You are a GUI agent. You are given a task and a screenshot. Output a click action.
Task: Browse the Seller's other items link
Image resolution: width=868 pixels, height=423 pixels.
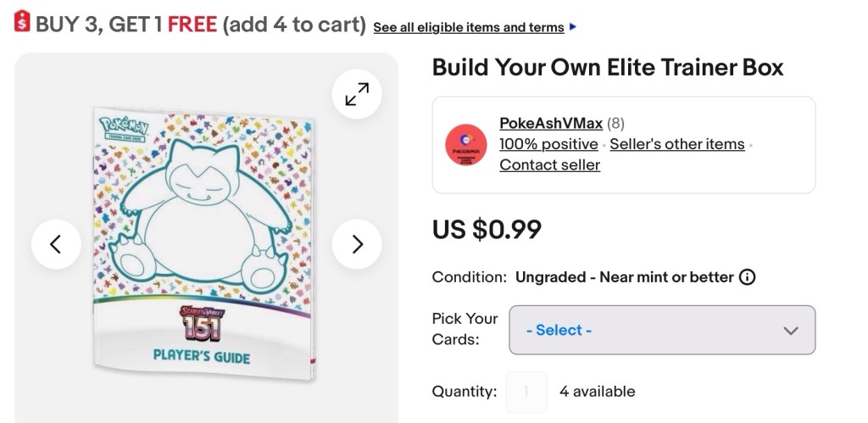coord(676,144)
